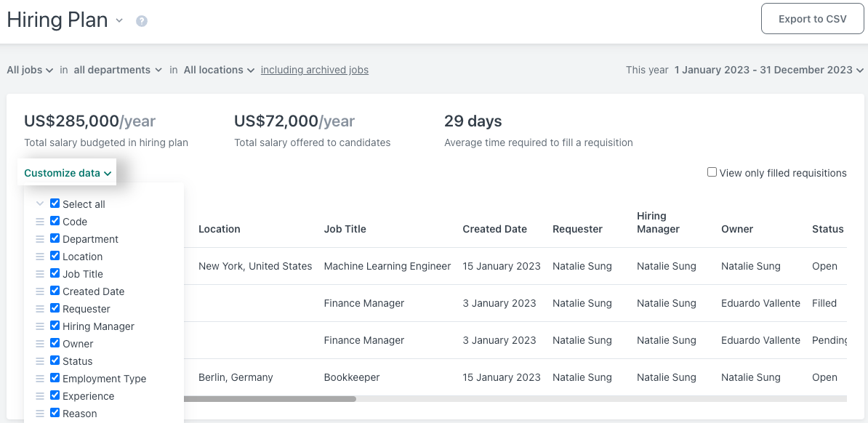Image resolution: width=868 pixels, height=423 pixels.
Task: Click the drag handle beside Reason
Action: [x=40, y=414]
